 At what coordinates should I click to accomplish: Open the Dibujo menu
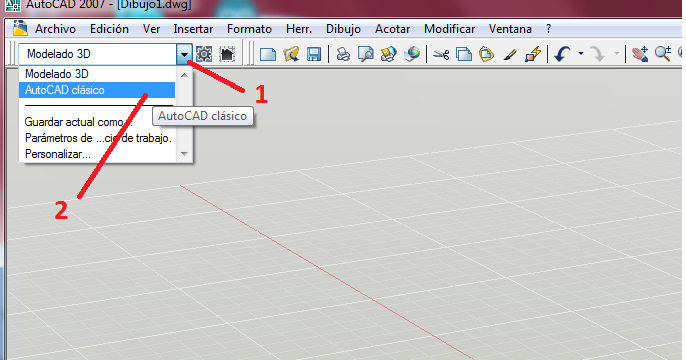(x=343, y=29)
